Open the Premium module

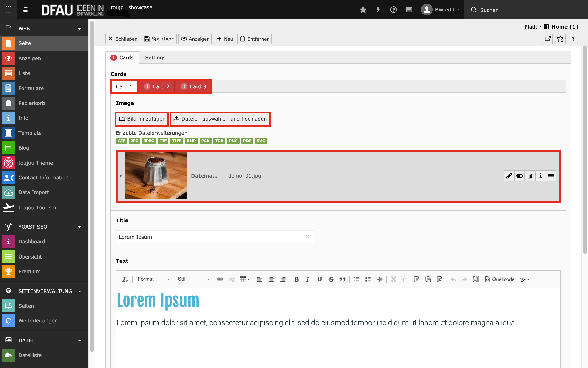(x=44, y=271)
